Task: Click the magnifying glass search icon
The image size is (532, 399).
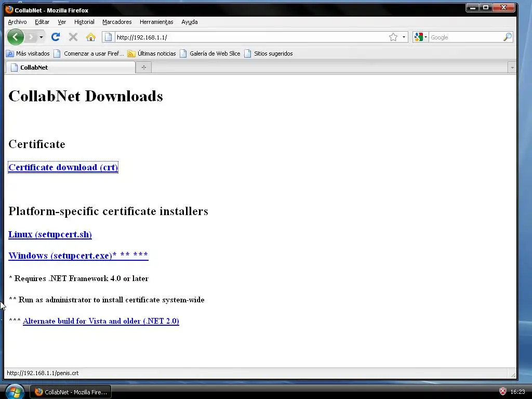Action: point(508,37)
